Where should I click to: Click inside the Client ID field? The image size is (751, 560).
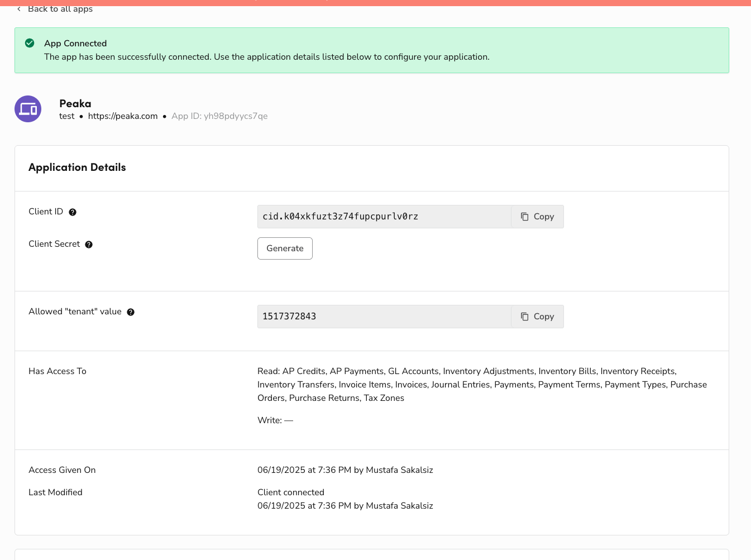click(x=384, y=217)
